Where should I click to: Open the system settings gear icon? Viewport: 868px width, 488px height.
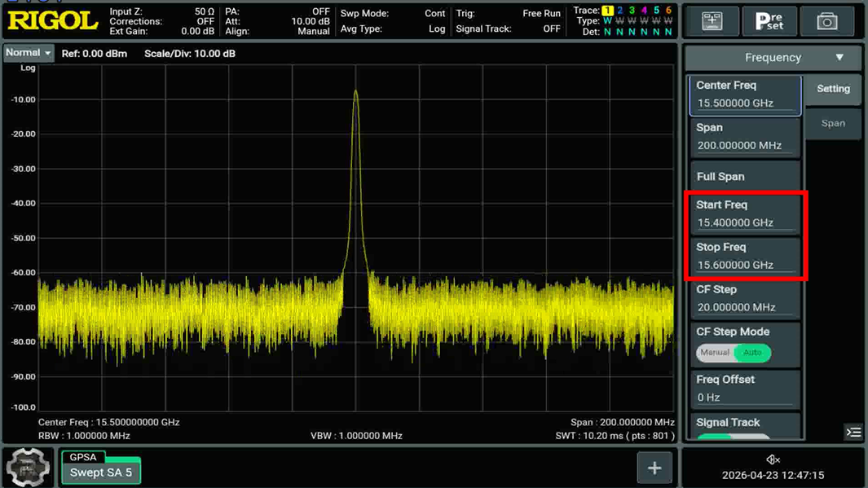point(28,468)
